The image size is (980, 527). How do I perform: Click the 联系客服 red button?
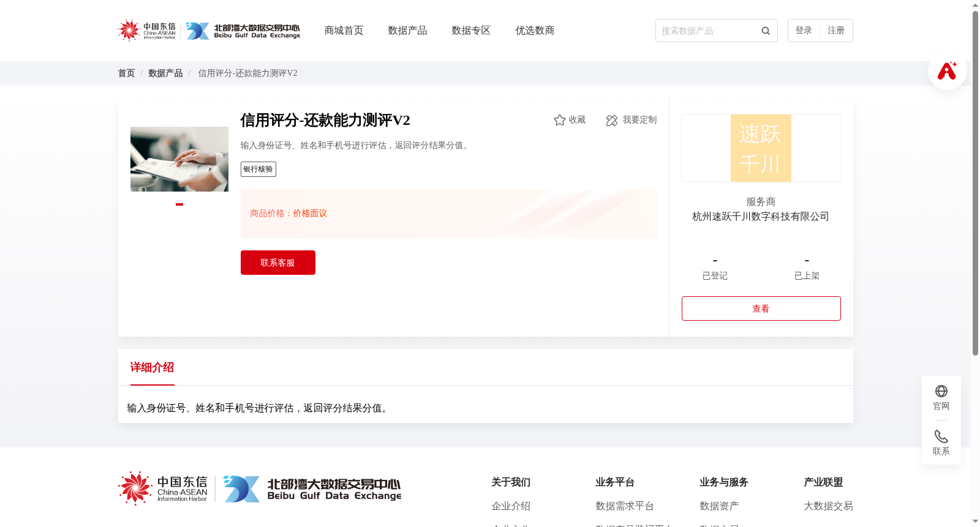[278, 263]
